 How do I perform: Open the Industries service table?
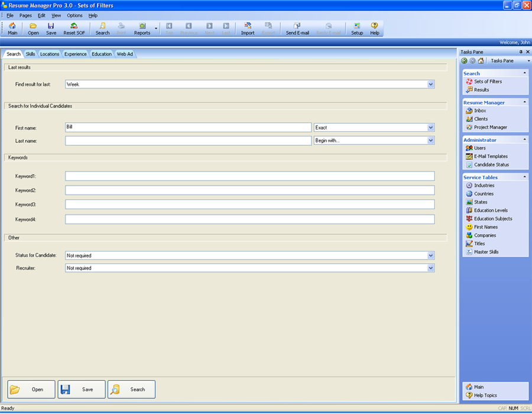click(x=480, y=185)
